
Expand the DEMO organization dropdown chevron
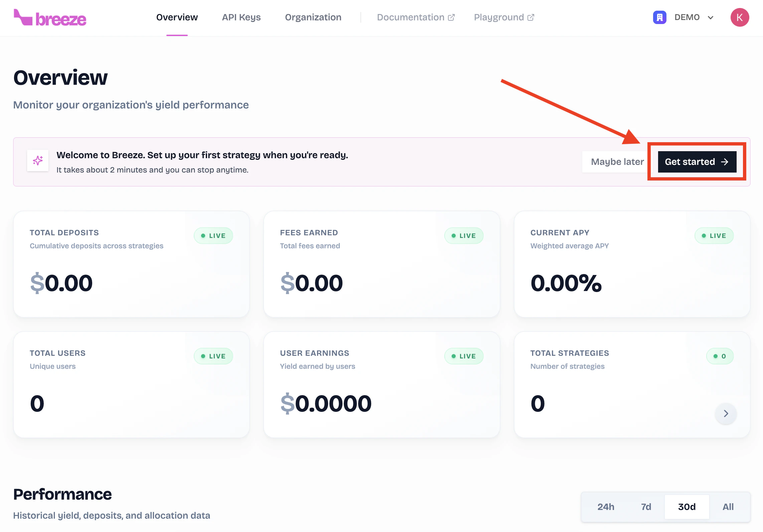point(711,18)
